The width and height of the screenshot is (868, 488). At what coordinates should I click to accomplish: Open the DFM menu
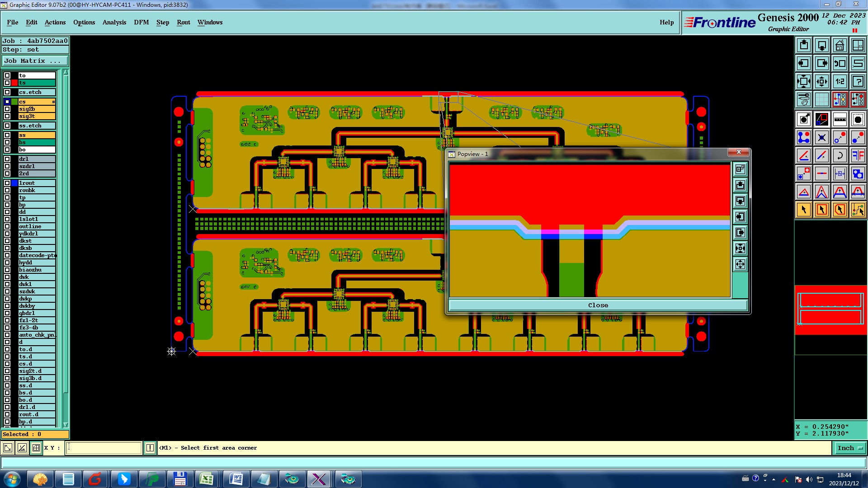(141, 22)
